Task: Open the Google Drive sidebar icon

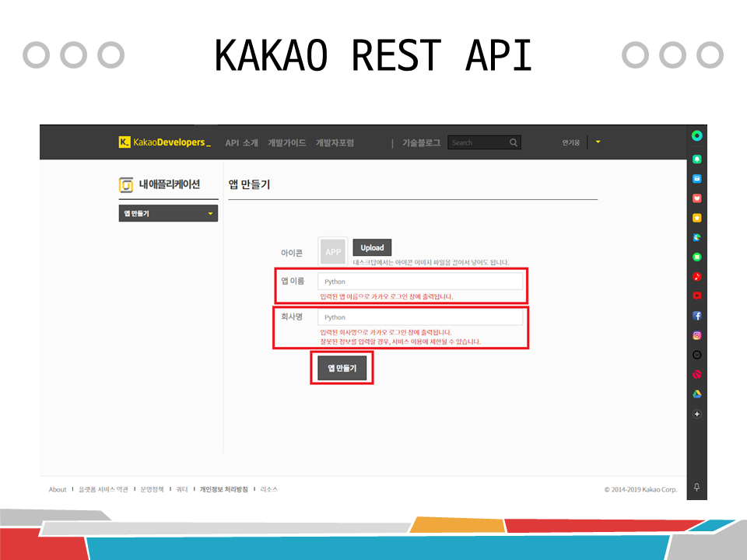Action: (697, 394)
